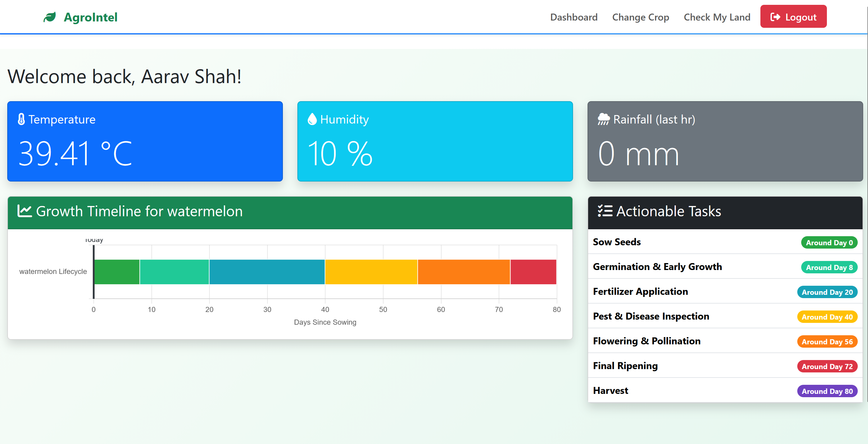
Task: Click the AgroIntel brand link
Action: coord(90,17)
